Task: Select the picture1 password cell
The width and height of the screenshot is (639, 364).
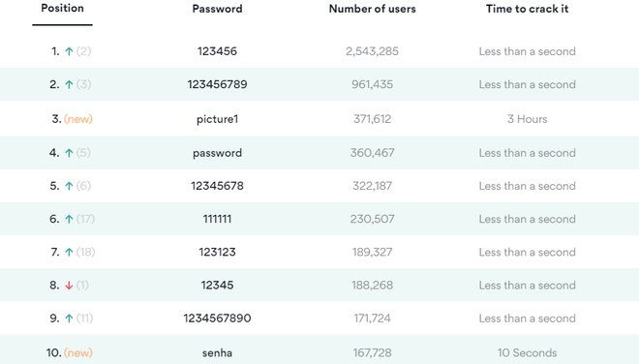Action: (217, 119)
